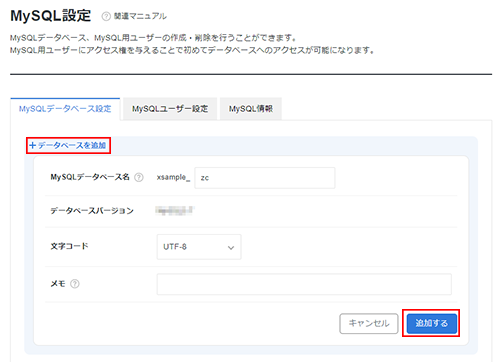This screenshot has width=500, height=362.
Task: Switch to MySQLデータベース設定 tab
Action: [x=65, y=109]
